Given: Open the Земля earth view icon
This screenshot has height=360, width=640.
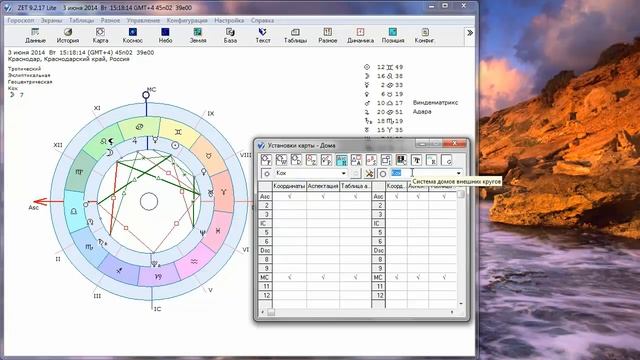Looking at the screenshot, I should pos(198,36).
